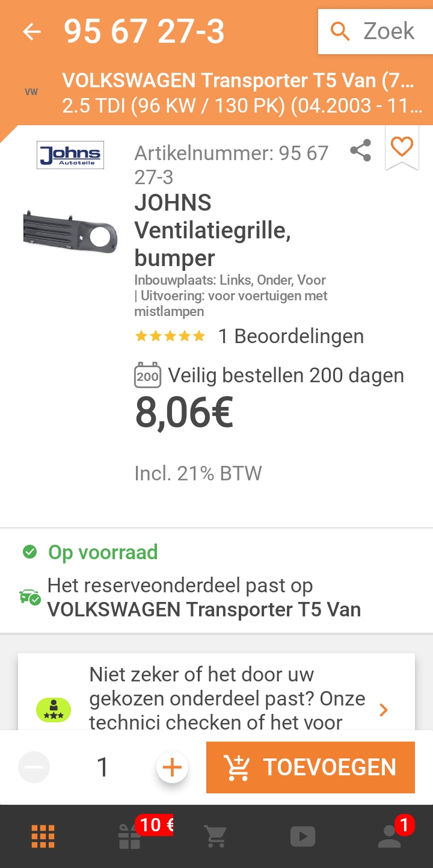433x868 pixels.
Task: Add item to favorites heart bookmark
Action: click(x=402, y=147)
